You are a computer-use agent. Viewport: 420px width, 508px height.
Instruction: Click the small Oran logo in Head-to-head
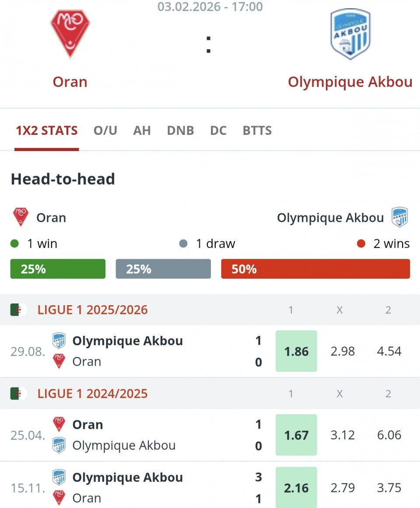click(21, 218)
